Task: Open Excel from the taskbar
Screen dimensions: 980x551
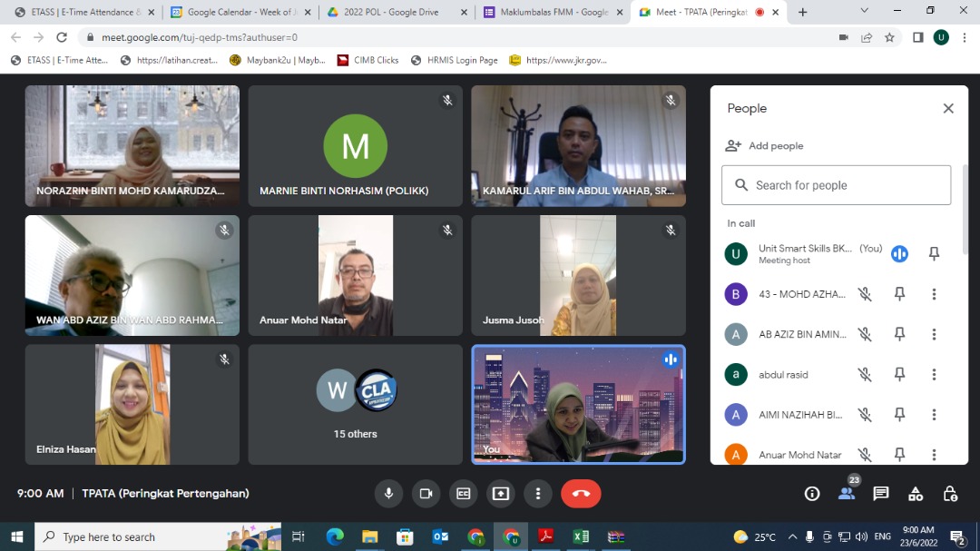Action: [x=581, y=536]
